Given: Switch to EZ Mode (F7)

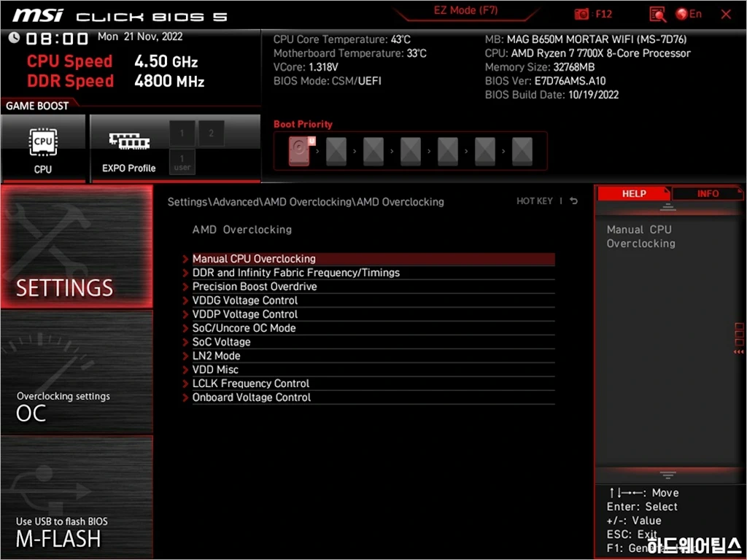Looking at the screenshot, I should point(466,10).
